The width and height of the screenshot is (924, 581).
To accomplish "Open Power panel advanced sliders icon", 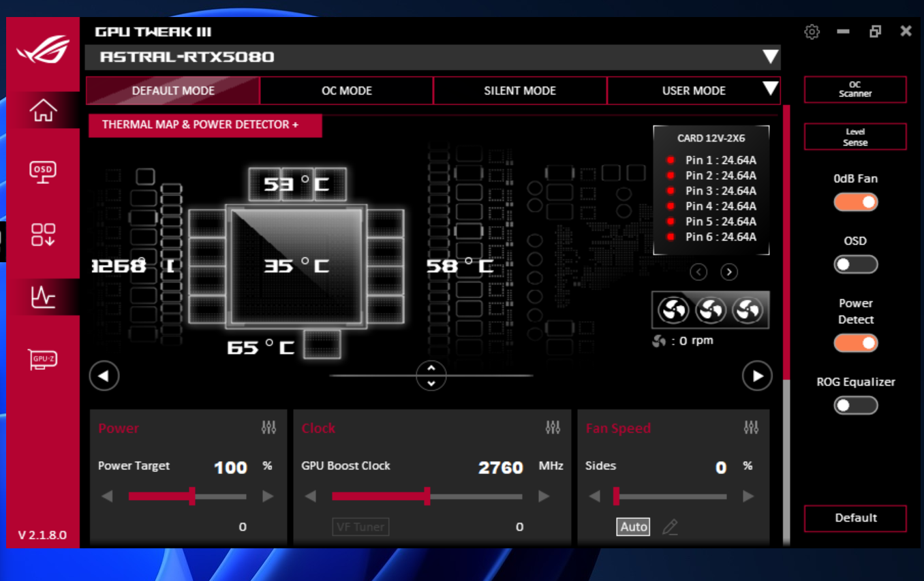I will click(268, 428).
